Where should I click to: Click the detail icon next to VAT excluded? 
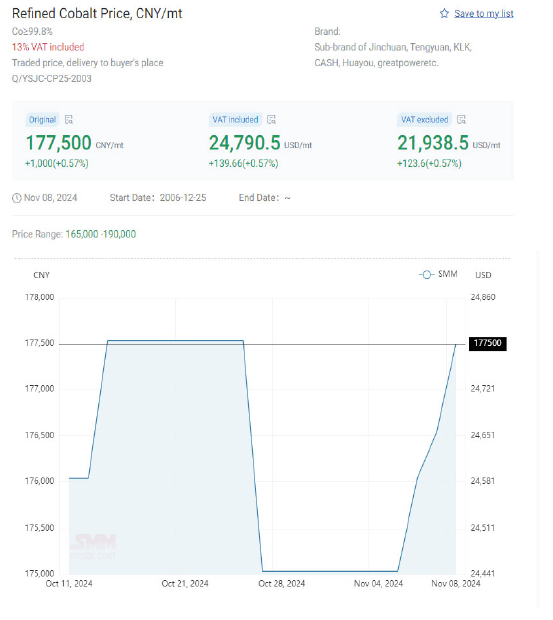pos(461,119)
